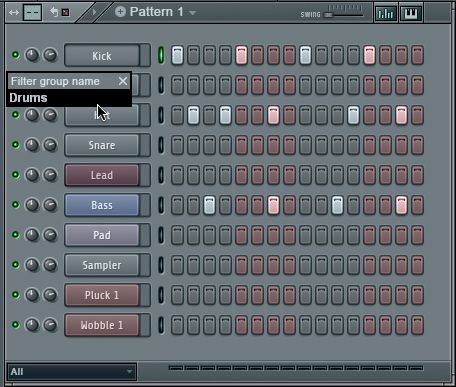
Task: Select the Kick channel button
Action: pyautogui.click(x=102, y=55)
